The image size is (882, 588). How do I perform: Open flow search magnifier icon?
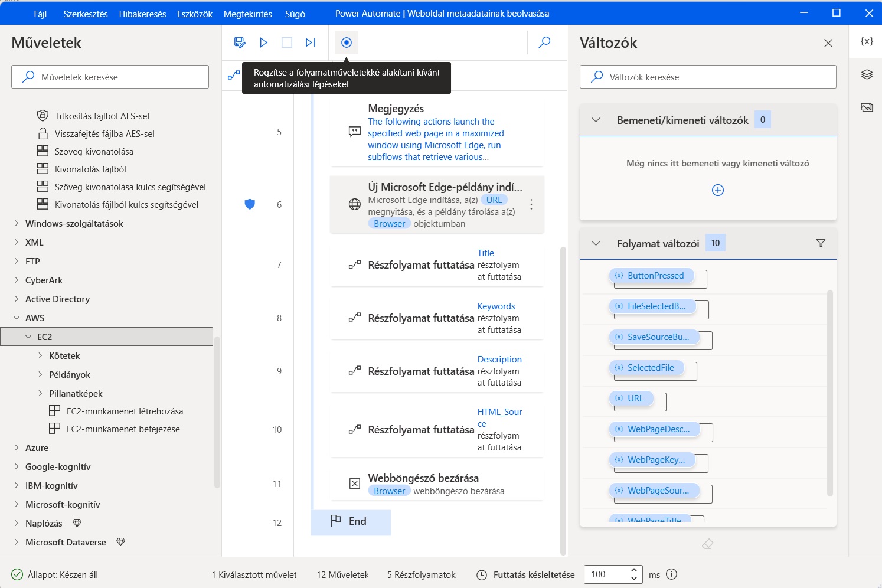544,43
